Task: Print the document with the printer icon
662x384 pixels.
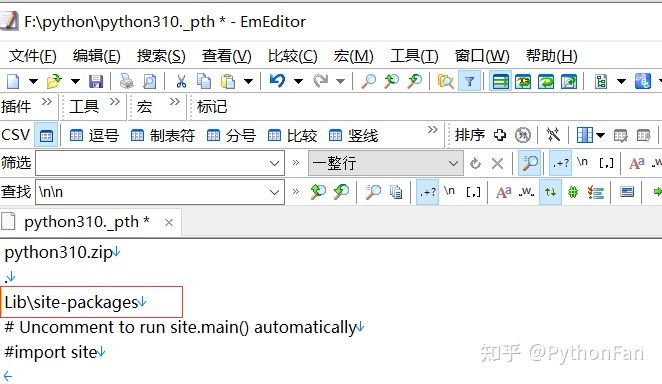Action: click(126, 81)
